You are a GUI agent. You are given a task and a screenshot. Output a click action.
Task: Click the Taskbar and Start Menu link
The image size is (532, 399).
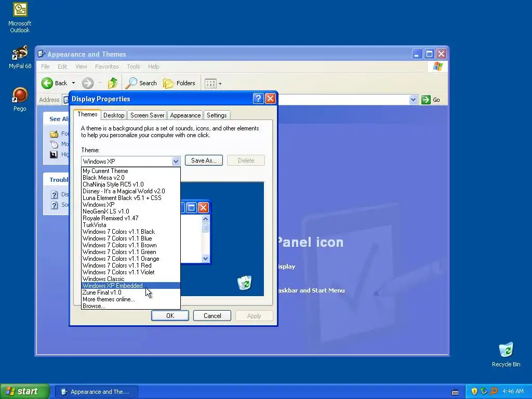tap(312, 290)
